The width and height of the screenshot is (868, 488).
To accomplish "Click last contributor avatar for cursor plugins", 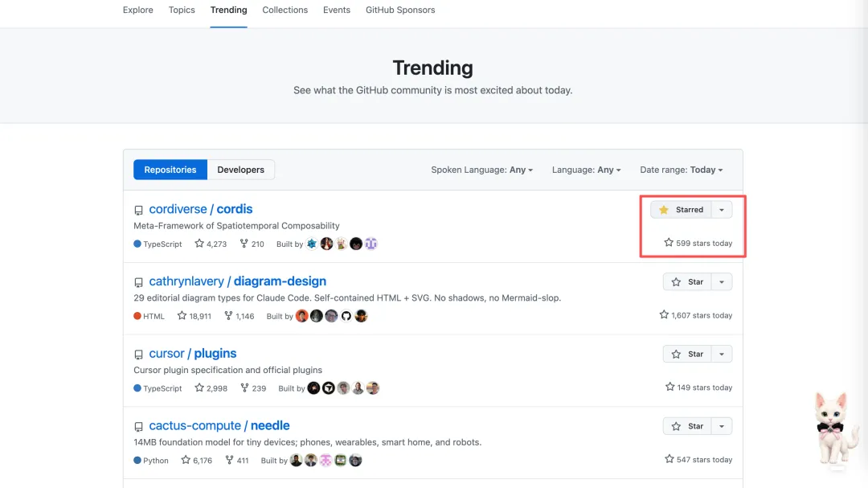I will (373, 388).
